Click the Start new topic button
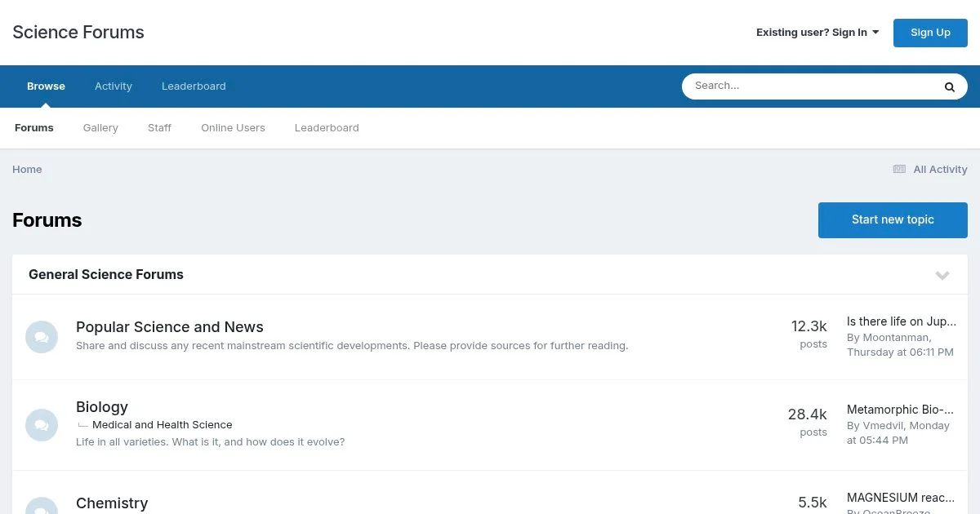The width and height of the screenshot is (980, 514). pyautogui.click(x=893, y=220)
